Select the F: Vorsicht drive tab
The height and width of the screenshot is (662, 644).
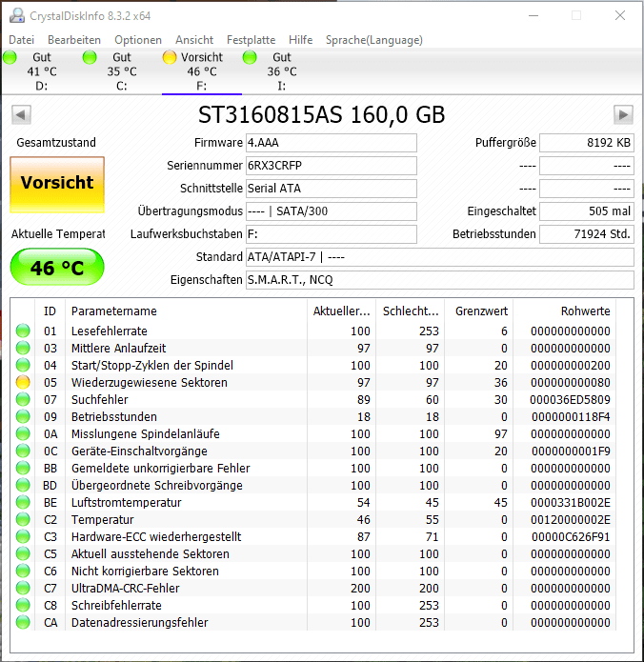coord(202,71)
